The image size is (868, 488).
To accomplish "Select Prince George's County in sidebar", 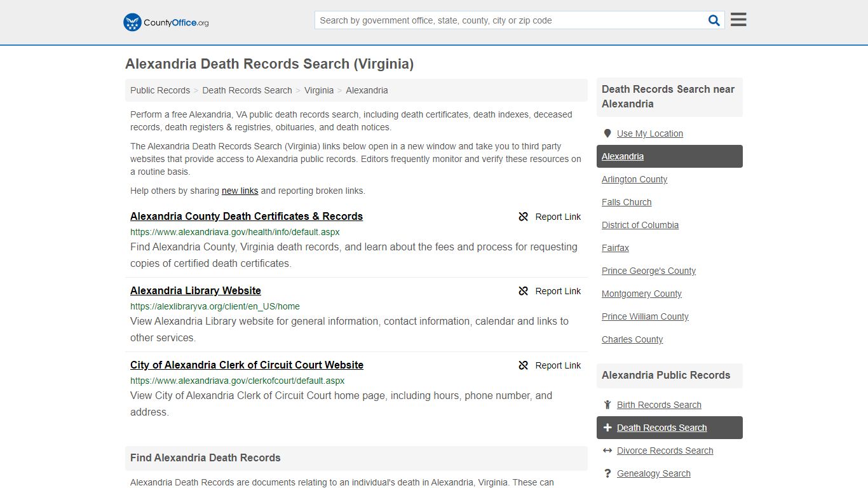I will [x=649, y=271].
